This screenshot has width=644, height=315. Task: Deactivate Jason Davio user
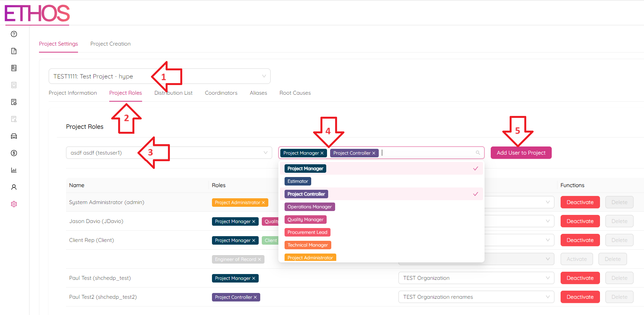[580, 221]
